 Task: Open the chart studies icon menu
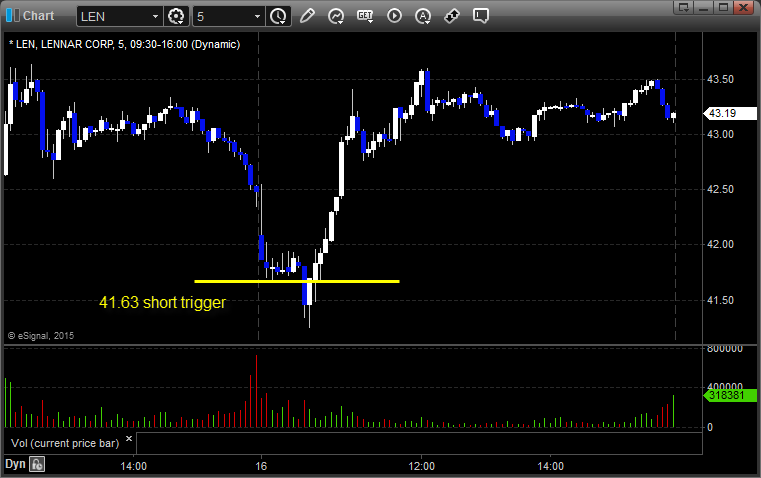(336, 16)
